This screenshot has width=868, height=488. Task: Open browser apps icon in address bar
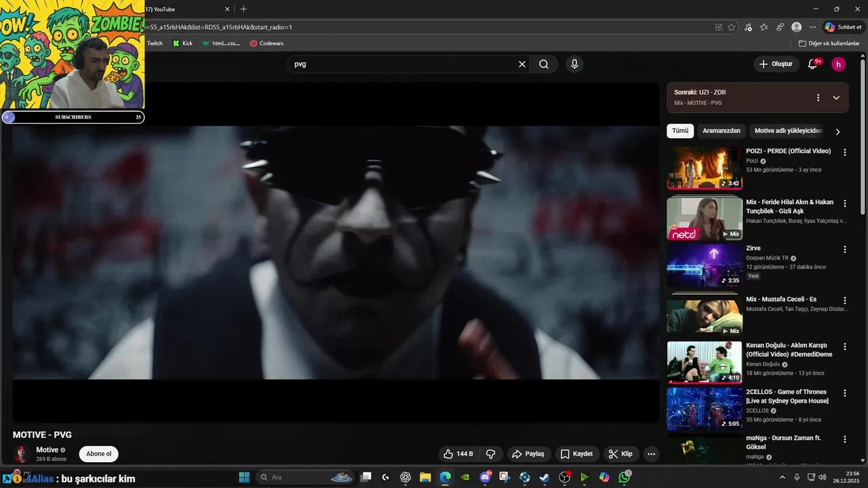pyautogui.click(x=718, y=27)
